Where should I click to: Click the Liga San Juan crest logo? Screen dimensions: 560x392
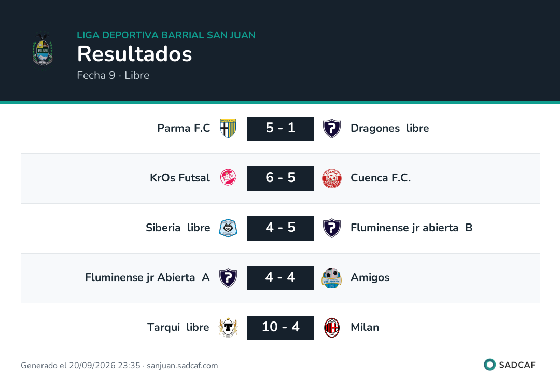[x=43, y=50]
